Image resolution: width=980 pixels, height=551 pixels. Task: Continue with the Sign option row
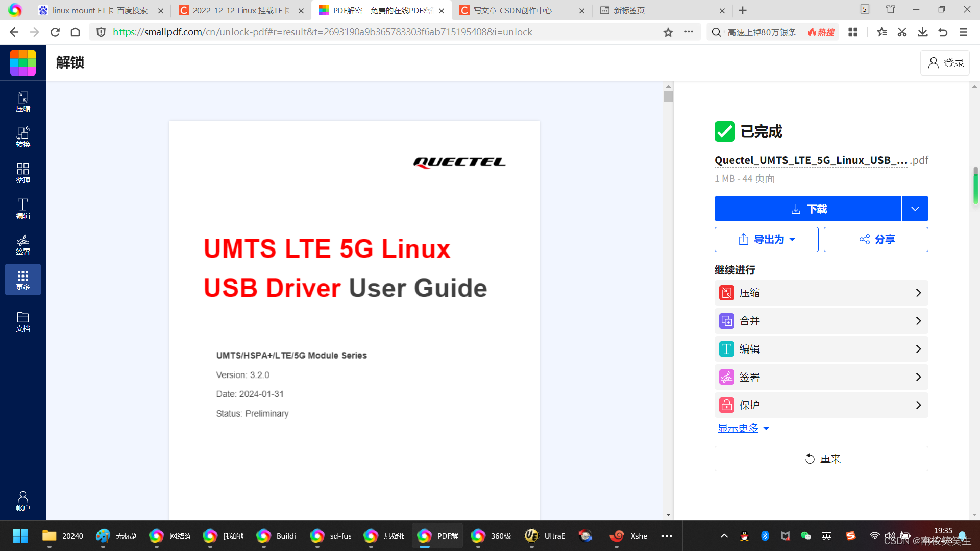[821, 377]
